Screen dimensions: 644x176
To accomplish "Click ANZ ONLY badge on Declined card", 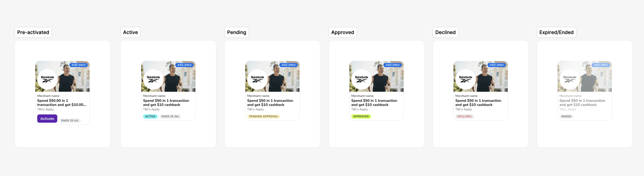I will (x=497, y=65).
